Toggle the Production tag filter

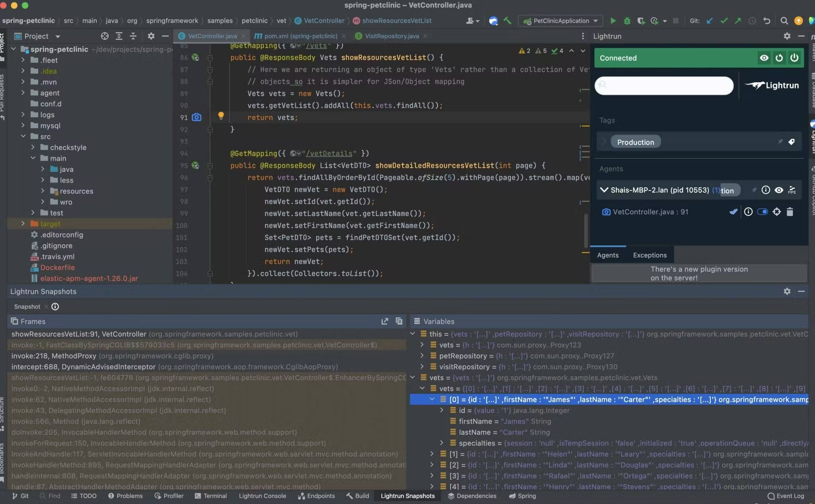point(636,142)
